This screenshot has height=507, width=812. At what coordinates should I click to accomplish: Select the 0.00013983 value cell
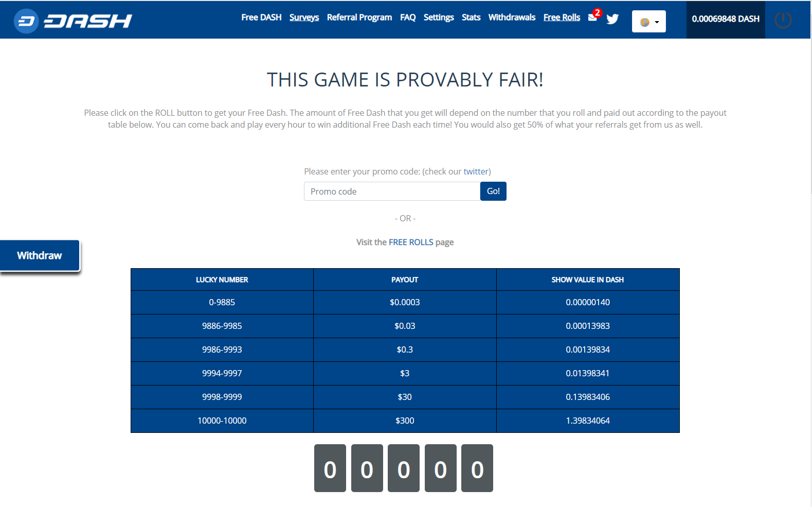point(588,326)
